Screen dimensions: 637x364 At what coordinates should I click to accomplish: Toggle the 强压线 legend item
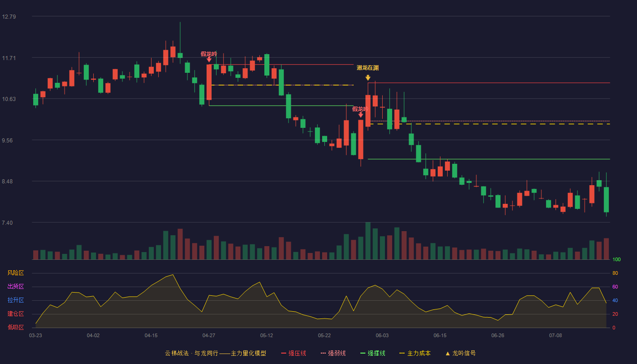(x=293, y=353)
